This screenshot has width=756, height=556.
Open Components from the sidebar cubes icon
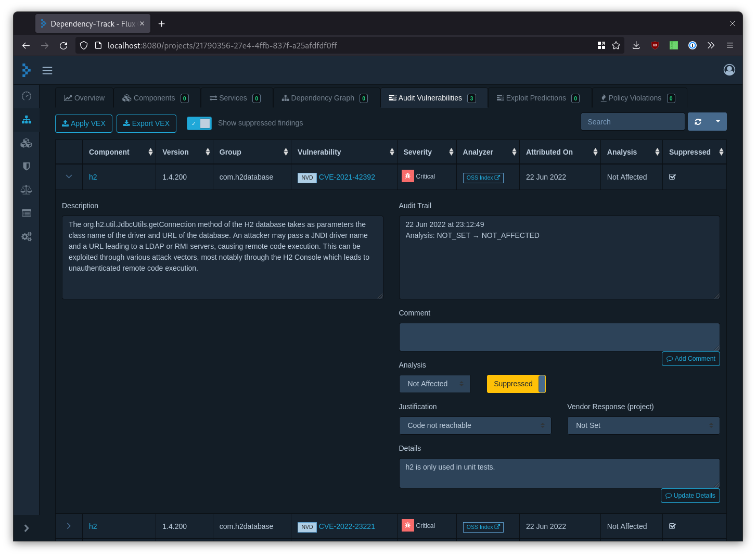(x=27, y=143)
